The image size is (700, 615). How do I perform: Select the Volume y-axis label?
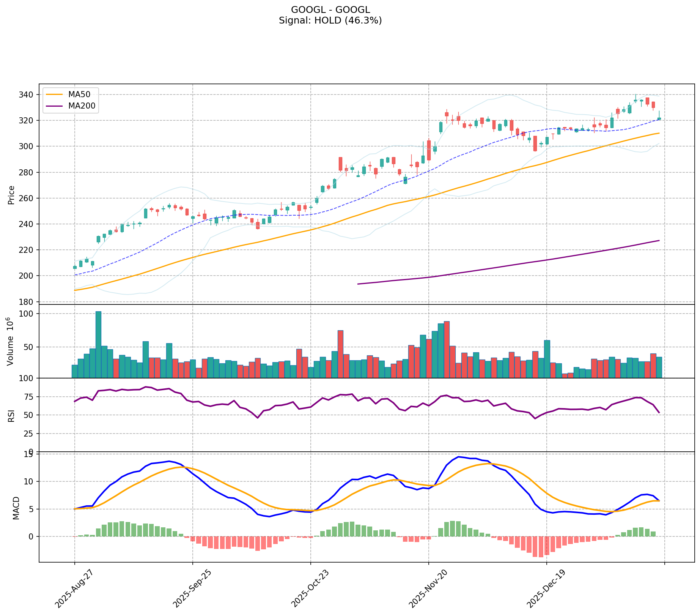[x=11, y=341]
